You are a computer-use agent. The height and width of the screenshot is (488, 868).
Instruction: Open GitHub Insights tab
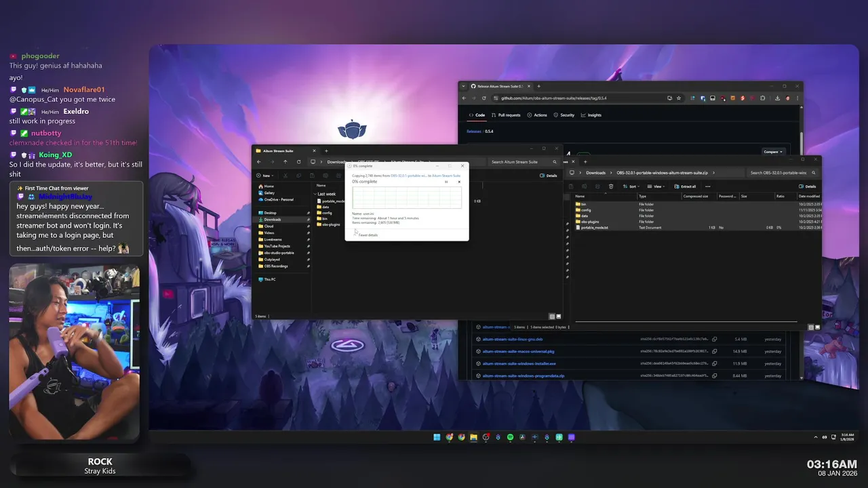pos(591,115)
